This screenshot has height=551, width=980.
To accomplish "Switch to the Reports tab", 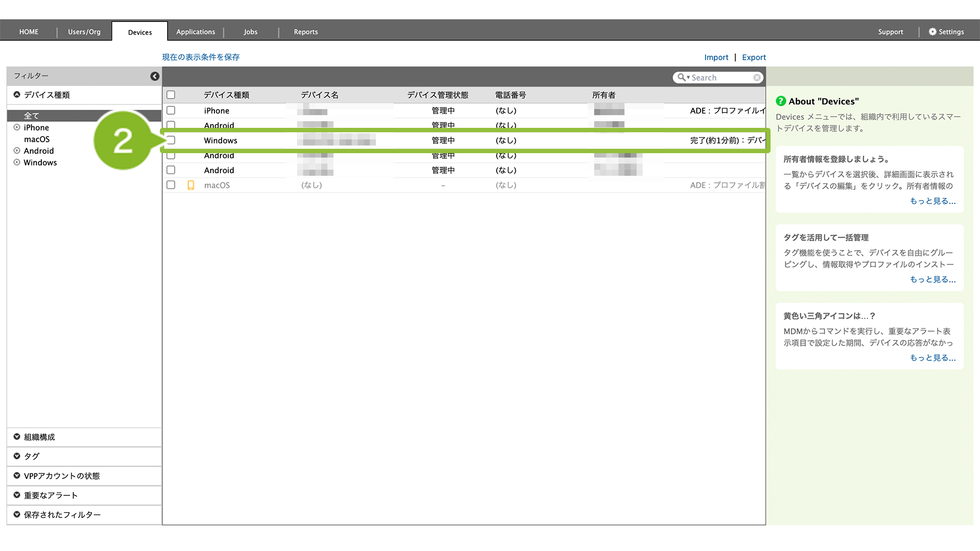I will click(305, 32).
